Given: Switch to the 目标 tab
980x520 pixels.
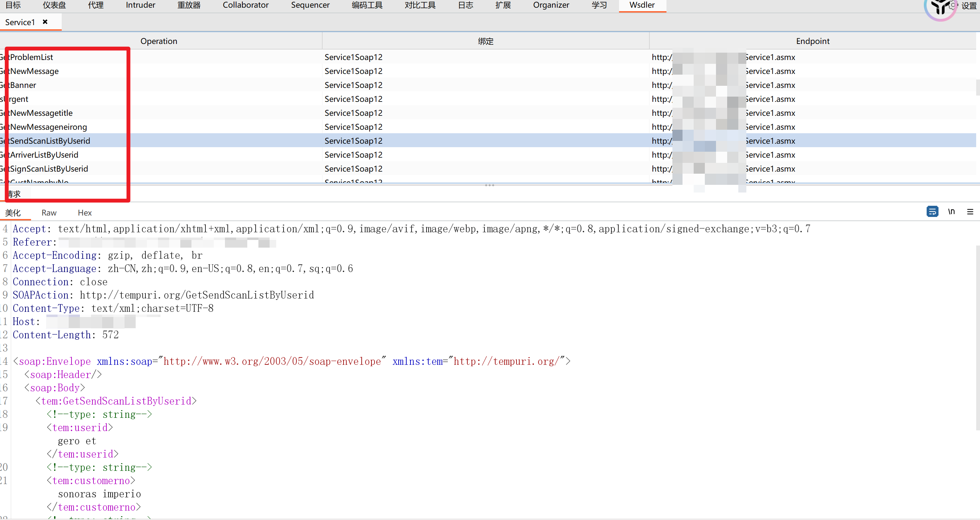Looking at the screenshot, I should coord(13,5).
